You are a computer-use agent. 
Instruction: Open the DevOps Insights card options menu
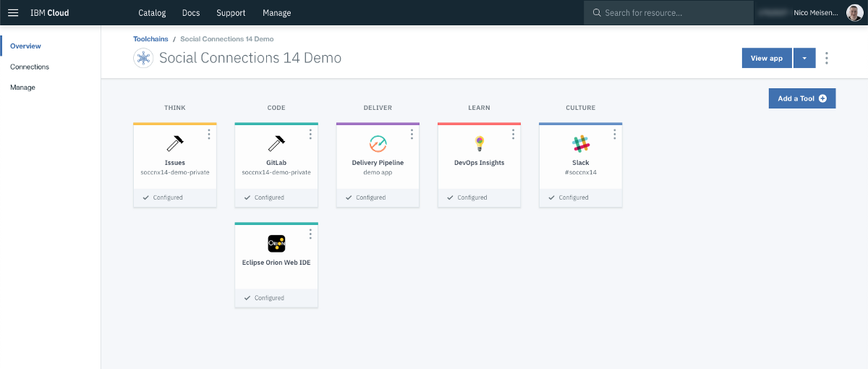pyautogui.click(x=513, y=134)
